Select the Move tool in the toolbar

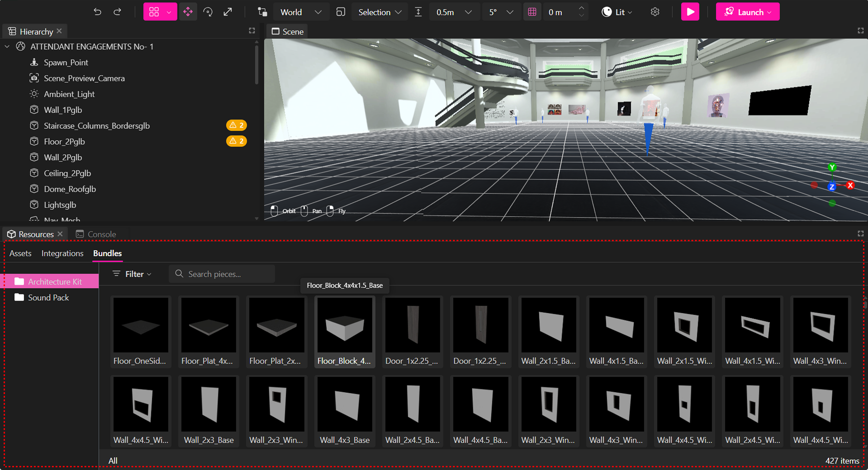click(x=188, y=12)
